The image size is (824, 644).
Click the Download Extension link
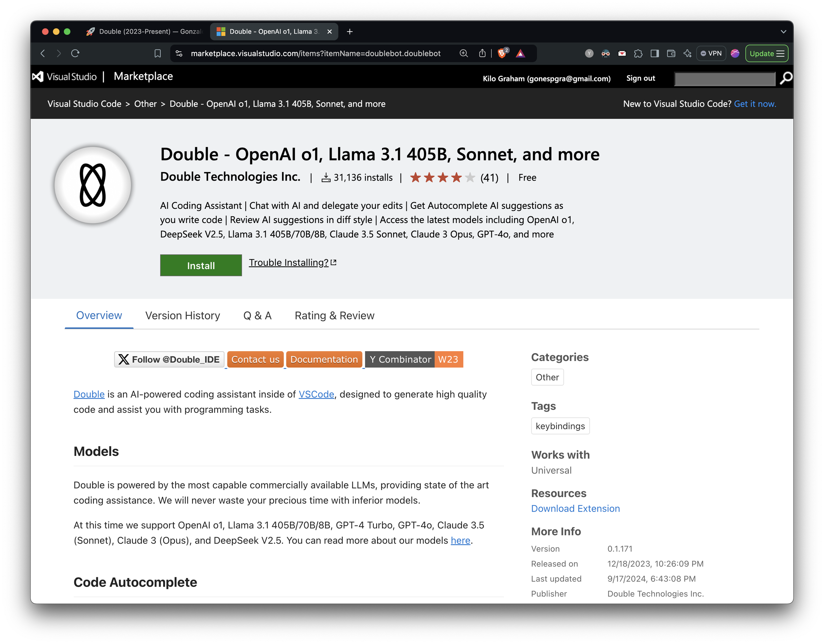point(575,509)
